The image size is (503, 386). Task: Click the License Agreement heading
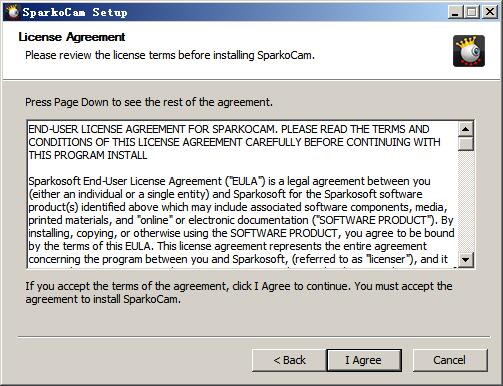[72, 37]
